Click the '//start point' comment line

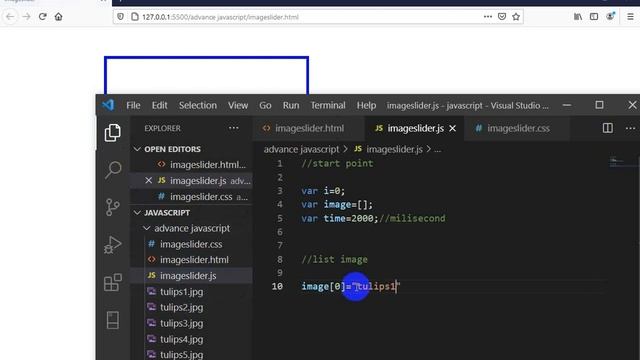click(337, 164)
